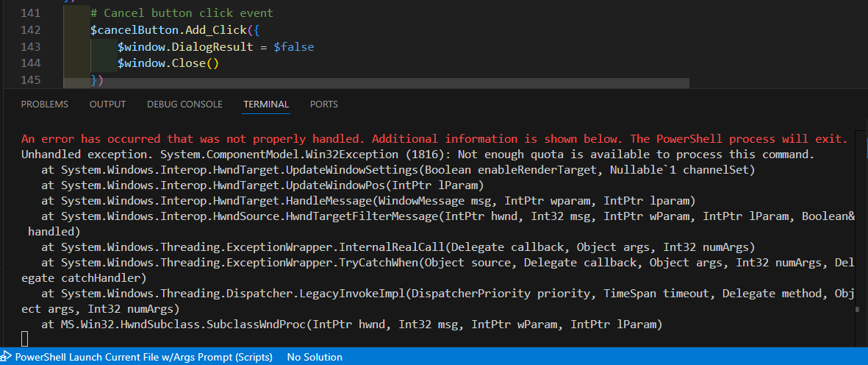Place cursor in the Cancel button click event comment
The height and width of the screenshot is (365, 868).
[182, 13]
